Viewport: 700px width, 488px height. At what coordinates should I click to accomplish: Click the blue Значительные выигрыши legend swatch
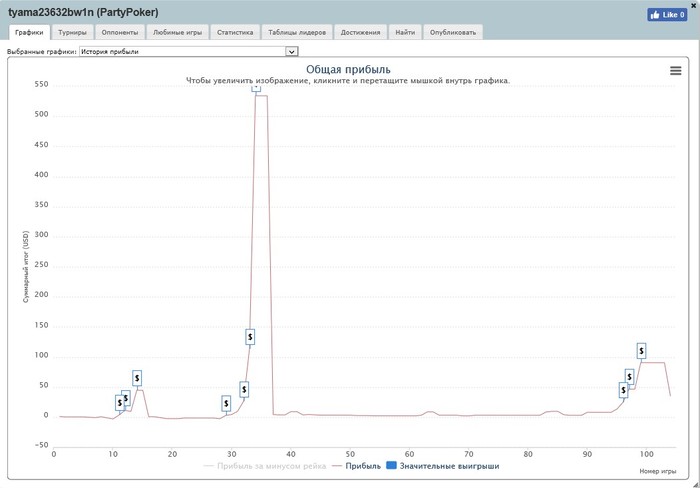pyautogui.click(x=391, y=466)
